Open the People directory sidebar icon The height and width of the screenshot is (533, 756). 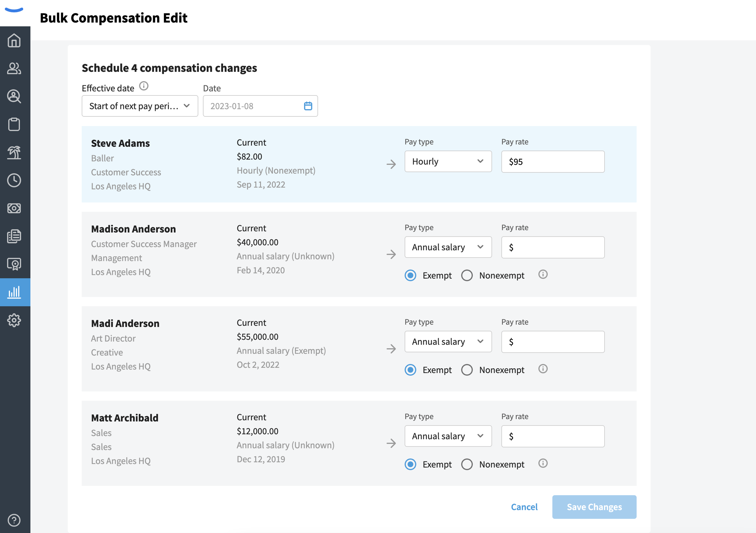[x=14, y=69]
